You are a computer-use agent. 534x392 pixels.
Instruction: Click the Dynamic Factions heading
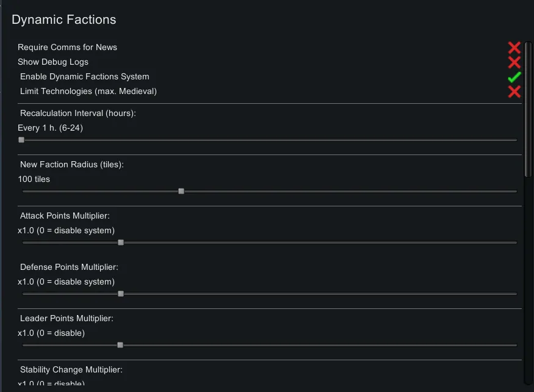[63, 20]
